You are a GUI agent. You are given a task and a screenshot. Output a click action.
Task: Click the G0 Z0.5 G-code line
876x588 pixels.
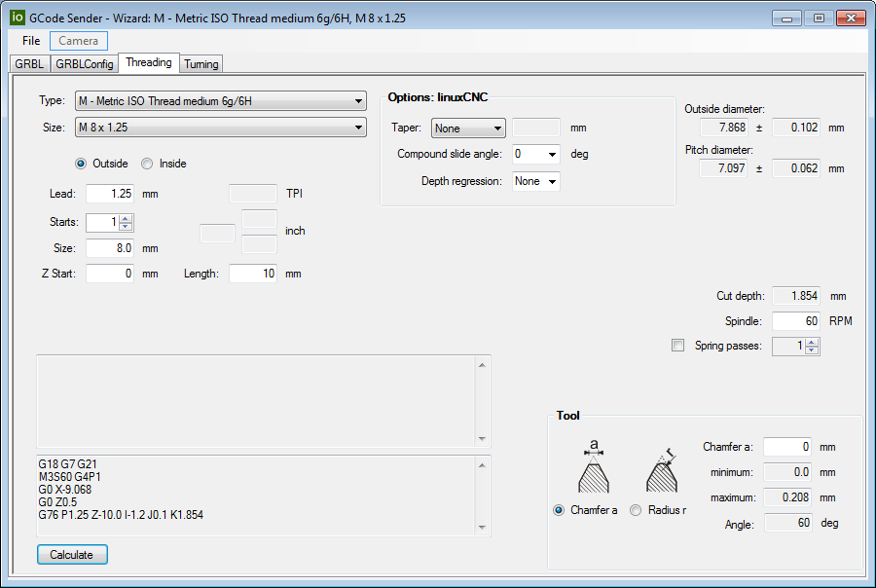[x=57, y=502]
